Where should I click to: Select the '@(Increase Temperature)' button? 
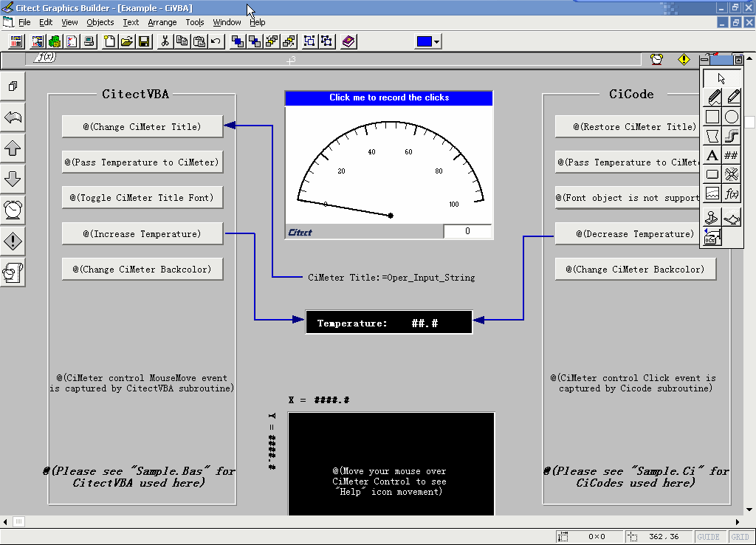142,234
